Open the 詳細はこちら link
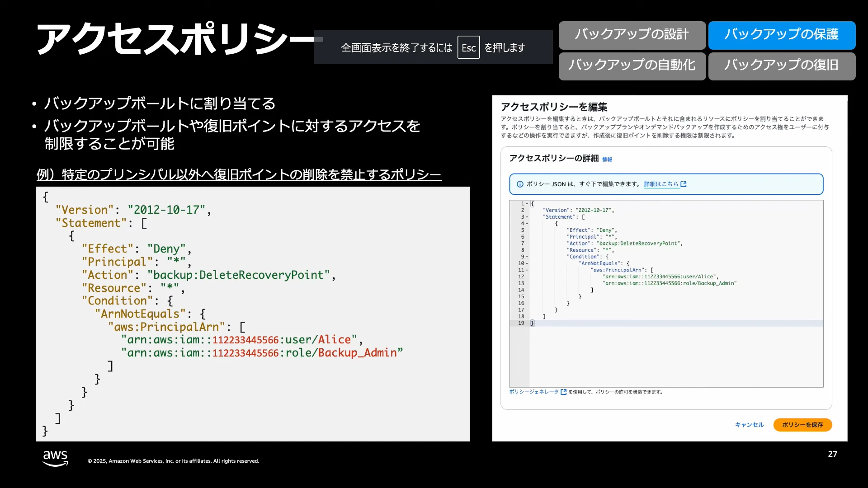The image size is (868, 488). pos(661,184)
